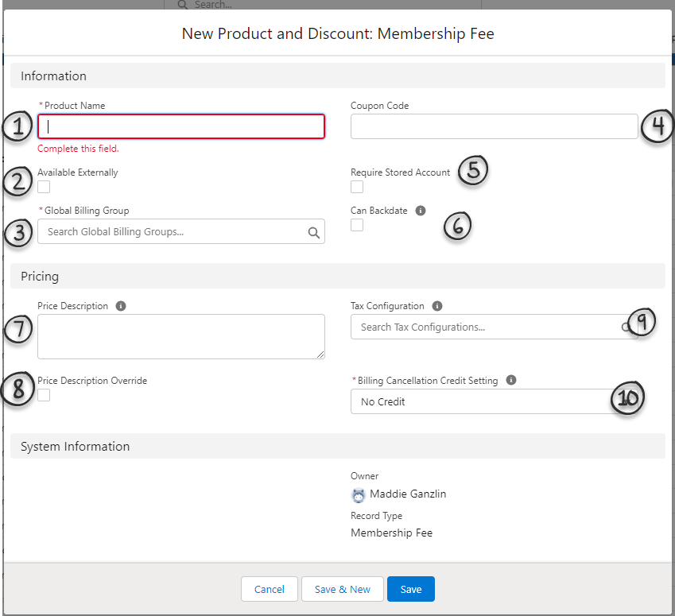Check the Require Stored Account box
The height and width of the screenshot is (616, 675).
click(356, 186)
